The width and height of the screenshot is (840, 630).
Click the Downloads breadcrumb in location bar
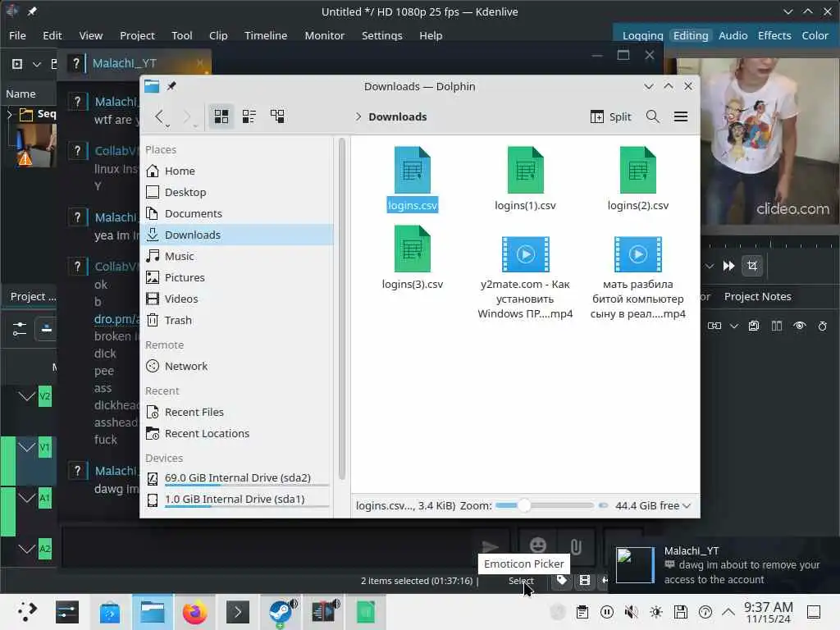[398, 116]
